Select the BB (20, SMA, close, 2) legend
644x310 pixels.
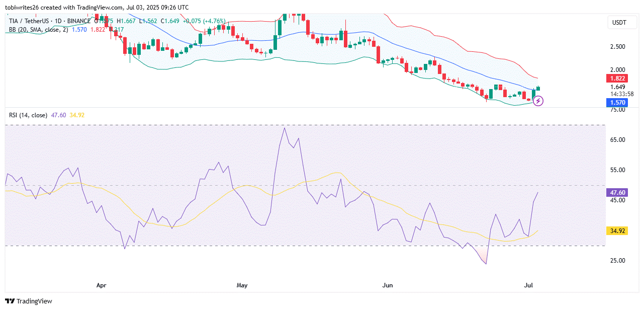(x=39, y=30)
